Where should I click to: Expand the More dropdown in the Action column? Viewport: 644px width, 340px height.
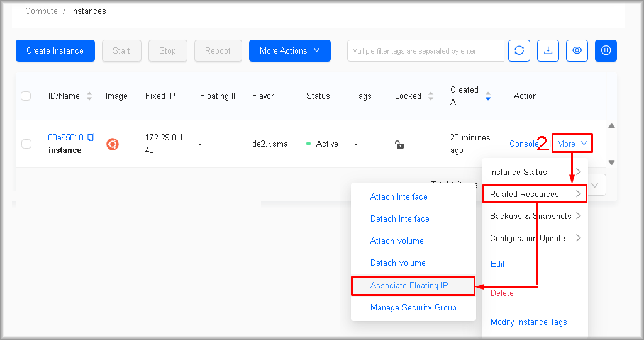(x=572, y=144)
